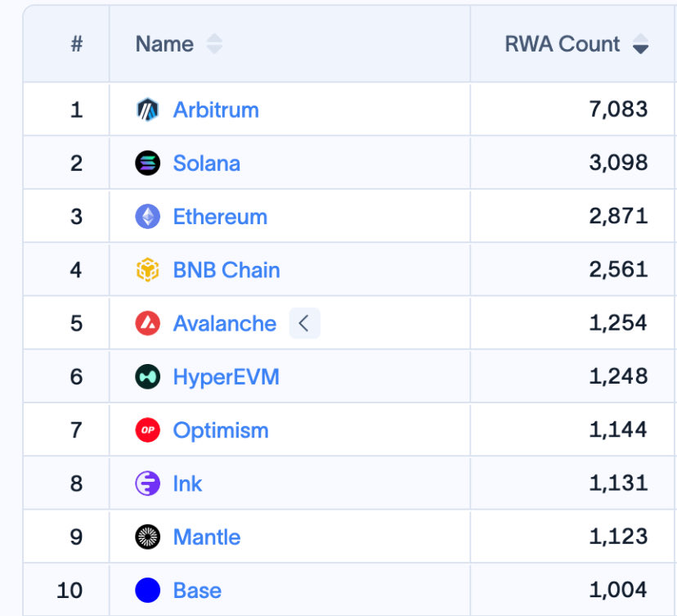Open the Ethereum network link
Viewport: 677px width, 616px height.
pos(220,217)
